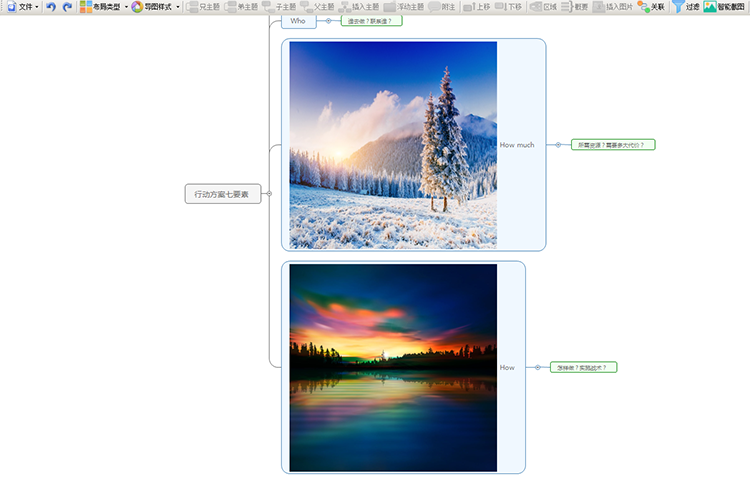Click the 关联 relationship icon
Screen dimensions: 750x490
tap(644, 7)
